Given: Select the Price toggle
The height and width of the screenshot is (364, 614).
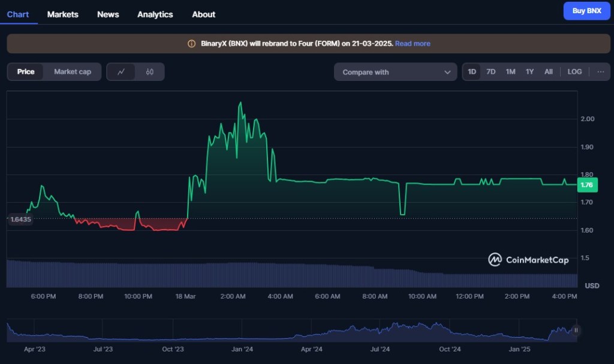Looking at the screenshot, I should (25, 72).
